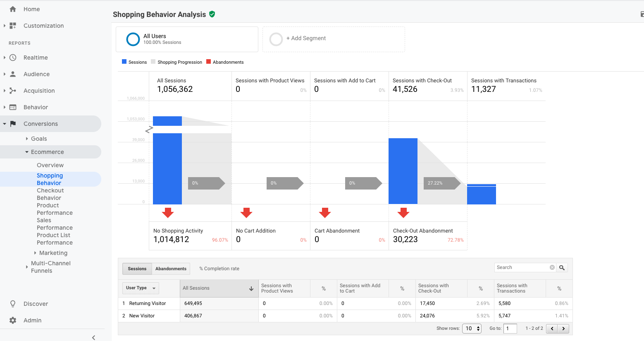The width and height of the screenshot is (644, 341).
Task: Open the Home link in sidebar
Action: coord(32,9)
